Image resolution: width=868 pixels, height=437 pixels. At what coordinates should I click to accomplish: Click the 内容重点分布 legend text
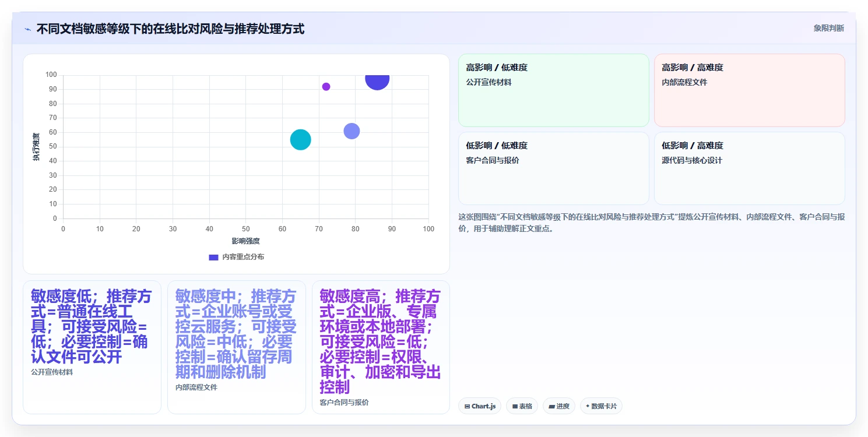click(x=243, y=257)
